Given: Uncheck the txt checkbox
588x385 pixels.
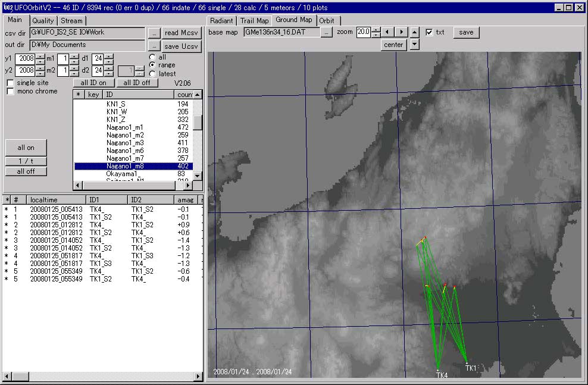Looking at the screenshot, I should click(x=430, y=32).
